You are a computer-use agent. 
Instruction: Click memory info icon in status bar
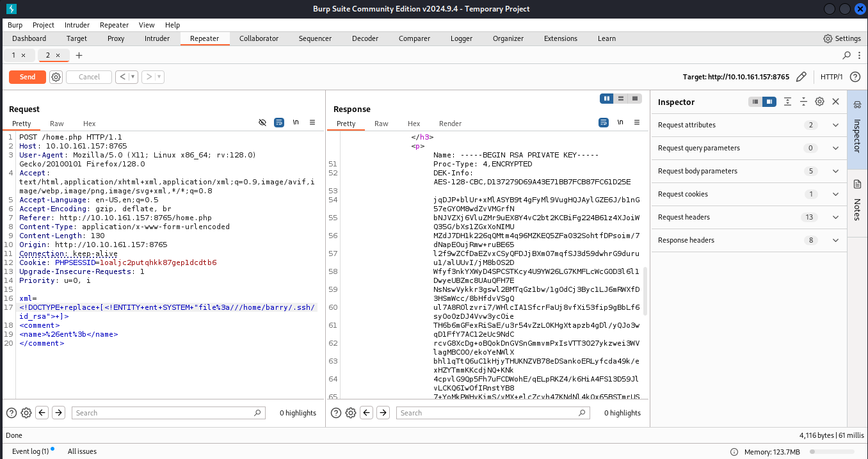click(734, 452)
